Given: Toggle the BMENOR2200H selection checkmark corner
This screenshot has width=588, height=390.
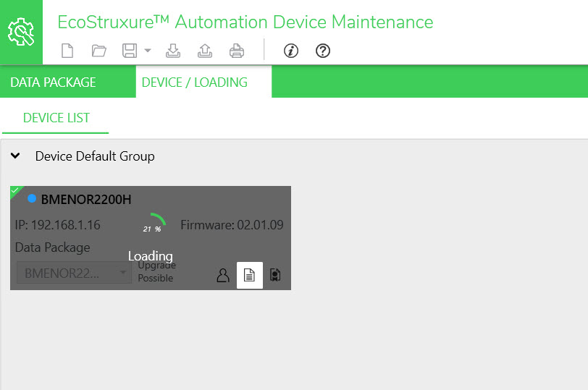Looking at the screenshot, I should pyautogui.click(x=15, y=191).
